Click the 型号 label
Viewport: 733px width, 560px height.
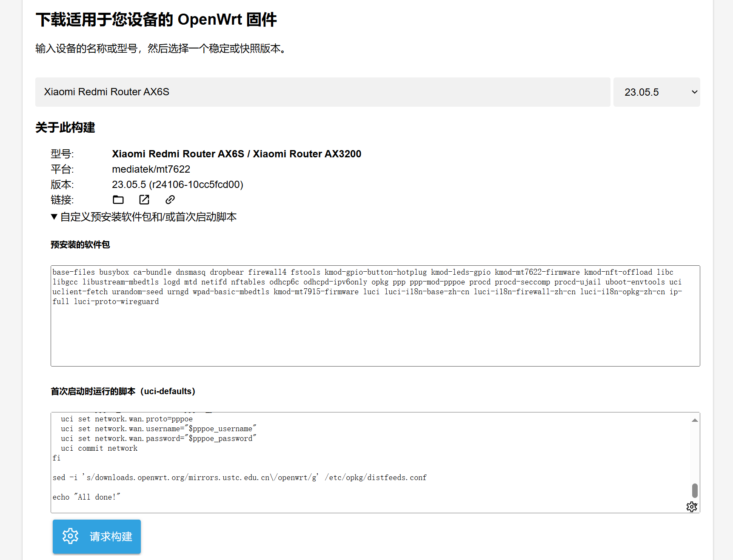pyautogui.click(x=62, y=154)
